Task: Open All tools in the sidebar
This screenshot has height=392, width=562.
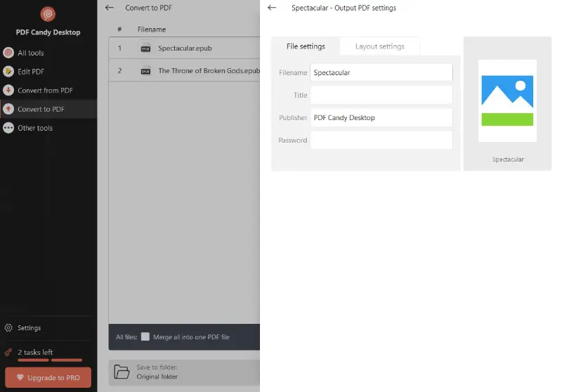Action: tap(48, 53)
